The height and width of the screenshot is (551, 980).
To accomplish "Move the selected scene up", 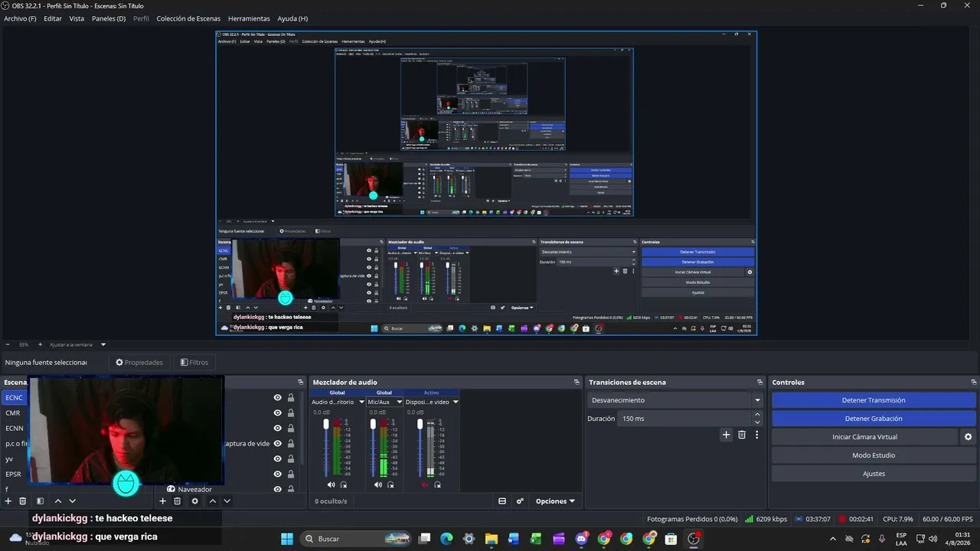I will (x=58, y=501).
